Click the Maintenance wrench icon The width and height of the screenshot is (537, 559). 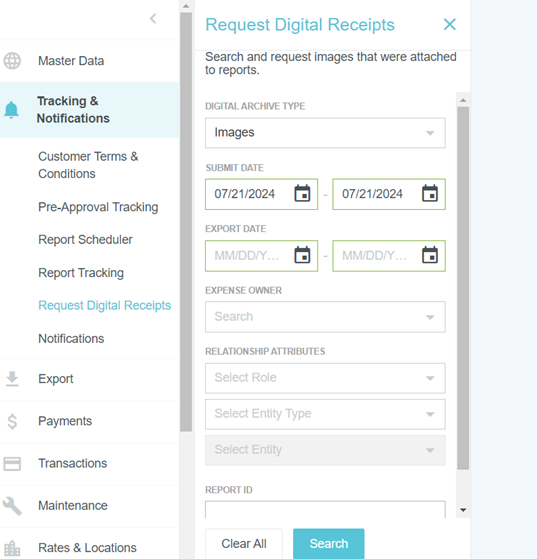click(12, 506)
